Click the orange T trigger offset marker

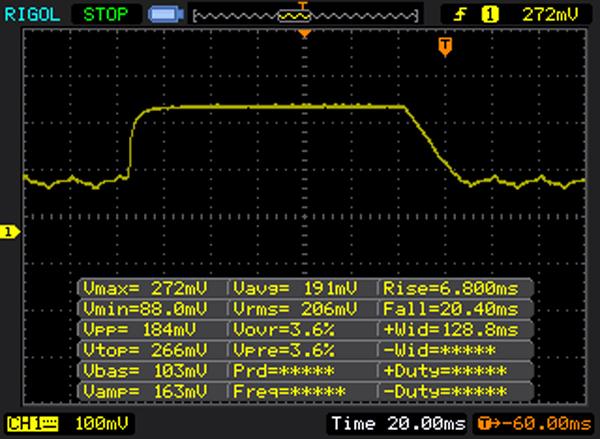(445, 47)
